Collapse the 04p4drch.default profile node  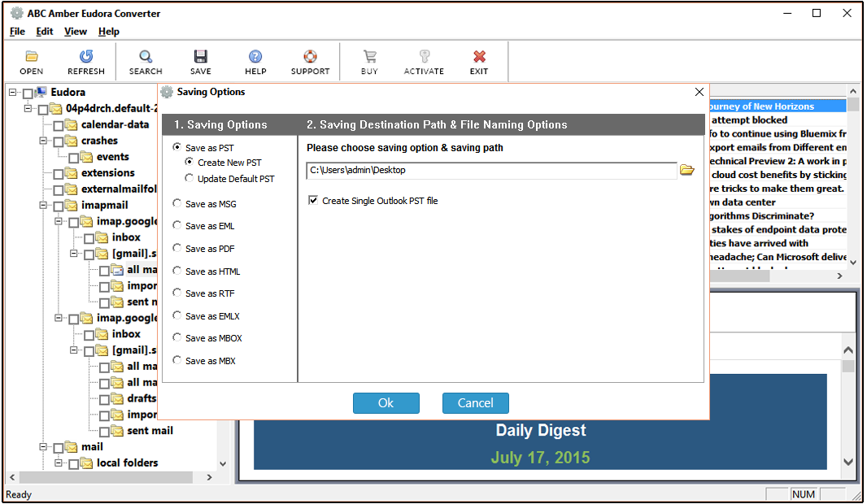tap(28, 109)
